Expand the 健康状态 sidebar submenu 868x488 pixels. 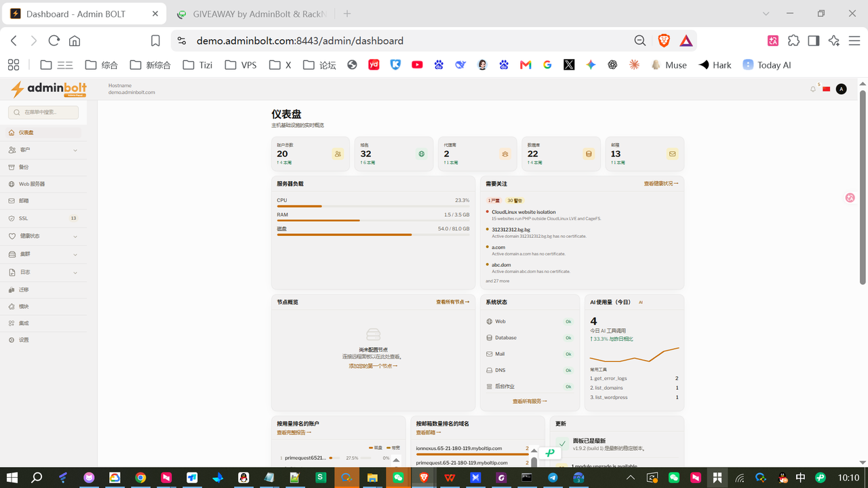point(75,237)
